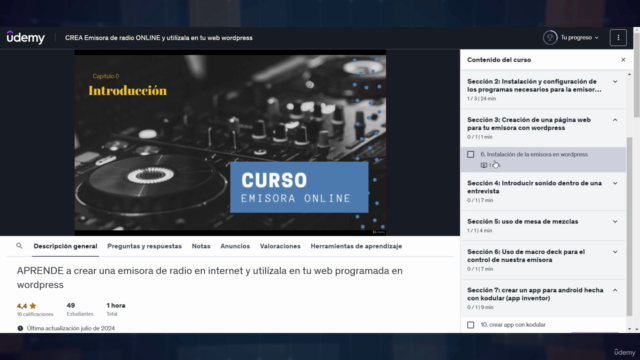Open the three-dot options menu
Screen dimensions: 640x360
point(618,38)
